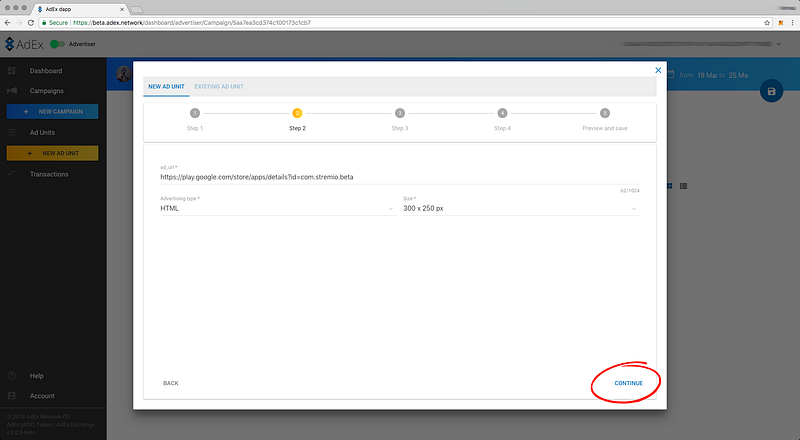Switch to the grid view icon
Image resolution: width=800 pixels, height=440 pixels.
[669, 186]
